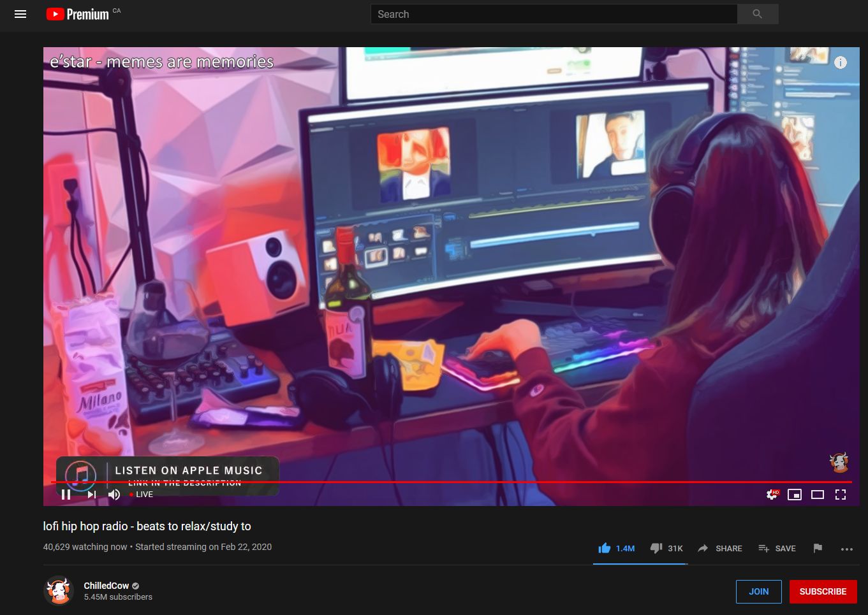Skip to the next video
868x615 pixels.
pyautogui.click(x=92, y=495)
